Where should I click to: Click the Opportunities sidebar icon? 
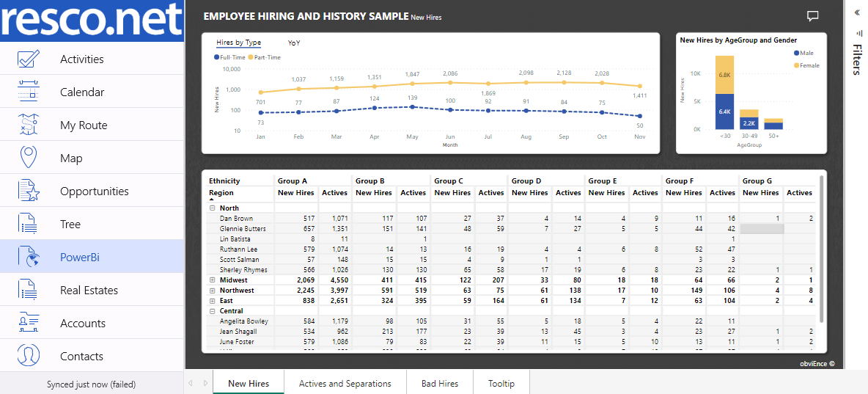pyautogui.click(x=28, y=191)
